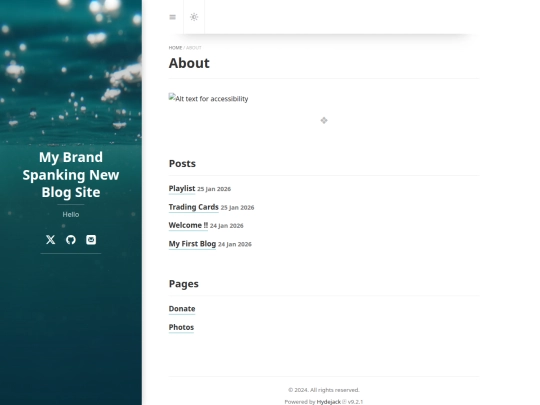Click the ABOUT breadcrumb text
Viewport: 540px width, 405px height.
click(x=194, y=48)
